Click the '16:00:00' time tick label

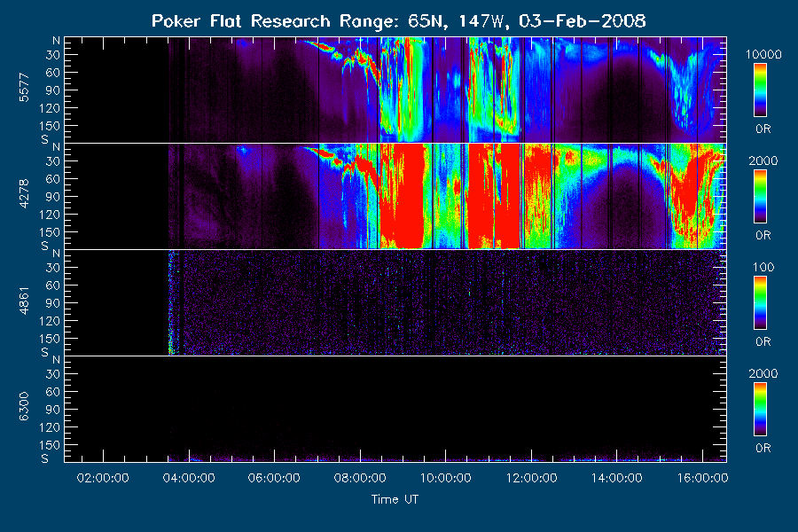(703, 478)
